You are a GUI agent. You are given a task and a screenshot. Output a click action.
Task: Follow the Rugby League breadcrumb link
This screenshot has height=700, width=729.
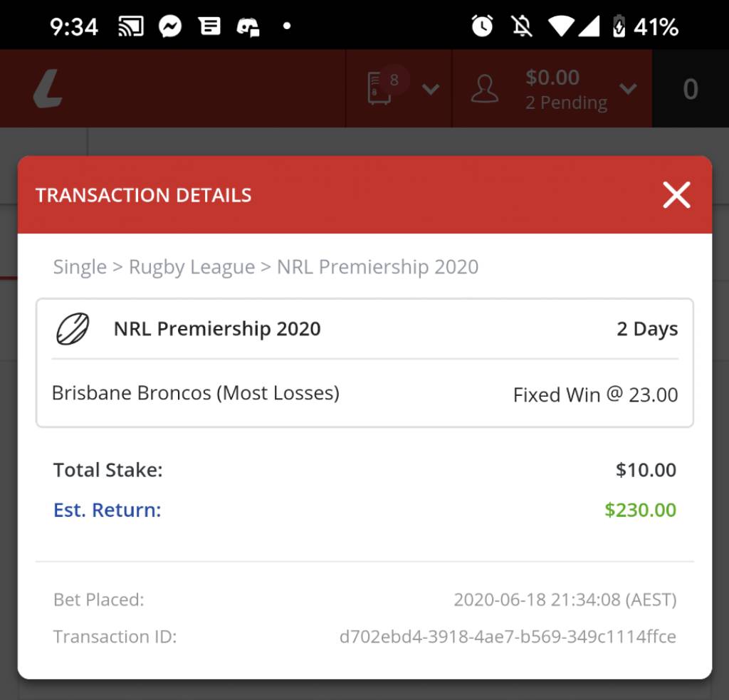192,267
